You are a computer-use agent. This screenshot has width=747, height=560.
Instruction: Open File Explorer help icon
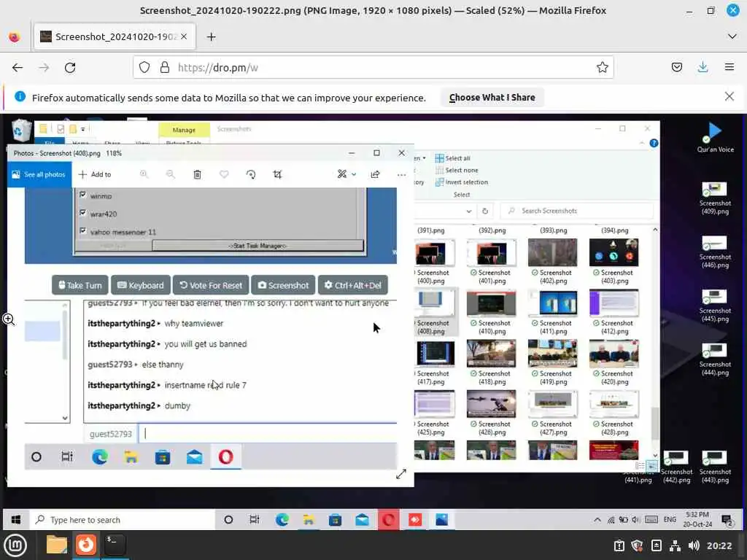pos(654,143)
